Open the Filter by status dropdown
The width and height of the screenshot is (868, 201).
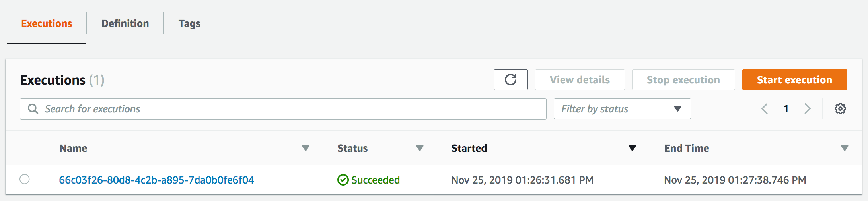coord(622,109)
